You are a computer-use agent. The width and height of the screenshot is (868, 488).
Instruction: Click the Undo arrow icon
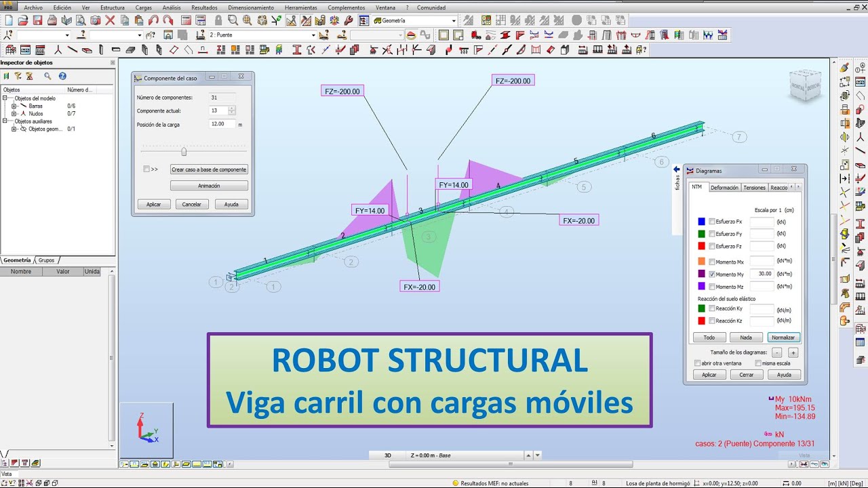pyautogui.click(x=154, y=20)
